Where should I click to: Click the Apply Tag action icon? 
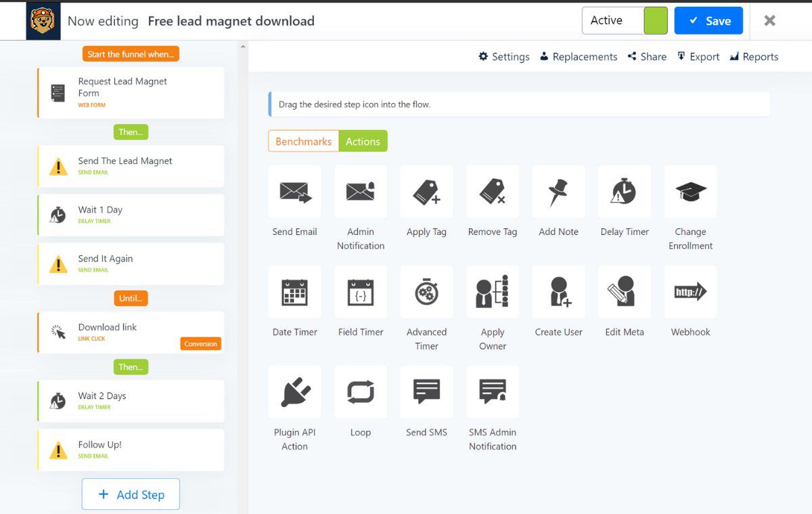(x=426, y=191)
